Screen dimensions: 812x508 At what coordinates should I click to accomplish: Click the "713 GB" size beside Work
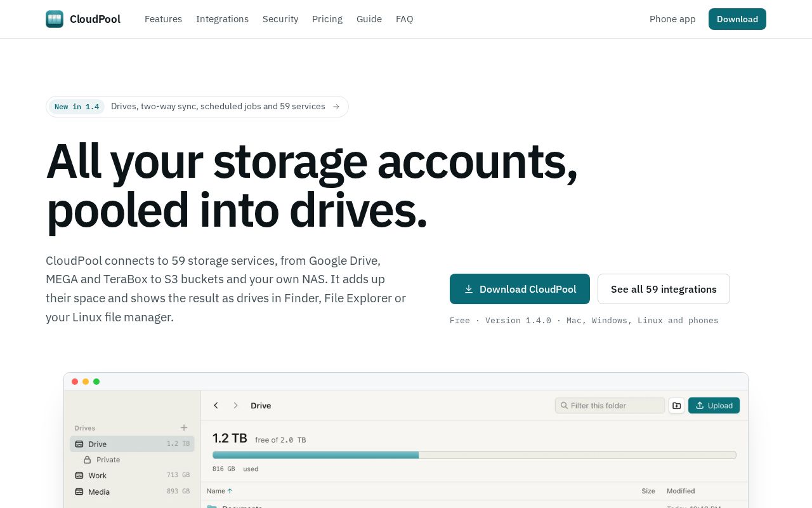tap(178, 476)
